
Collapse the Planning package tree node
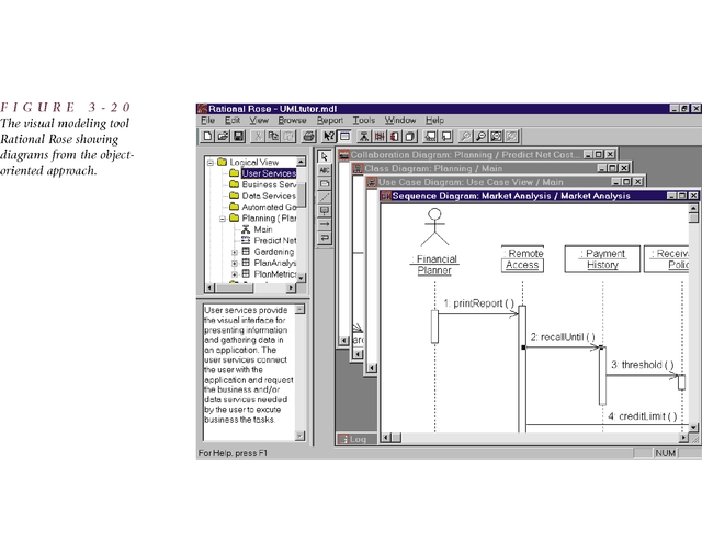point(222,219)
